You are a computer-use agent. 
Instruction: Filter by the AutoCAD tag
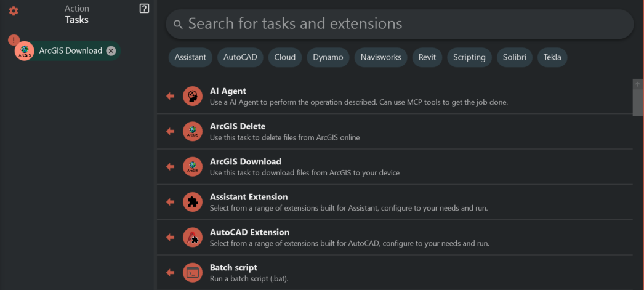(240, 57)
